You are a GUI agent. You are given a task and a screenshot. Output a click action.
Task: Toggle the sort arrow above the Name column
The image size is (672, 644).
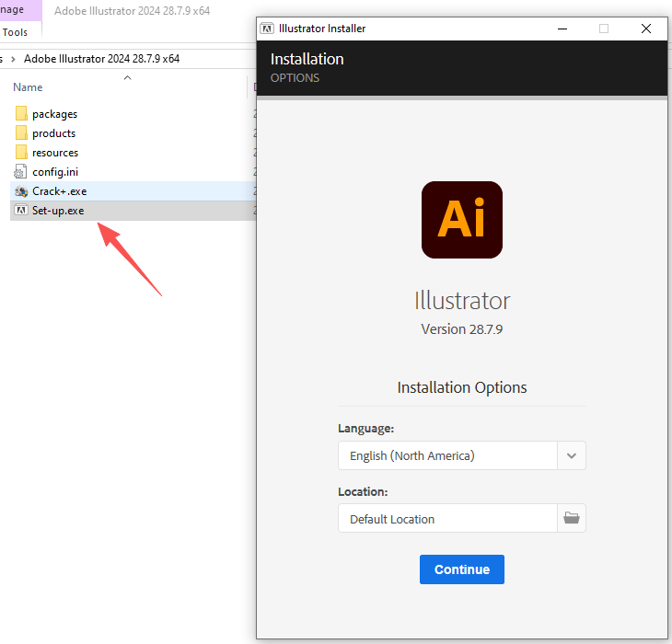coord(128,78)
